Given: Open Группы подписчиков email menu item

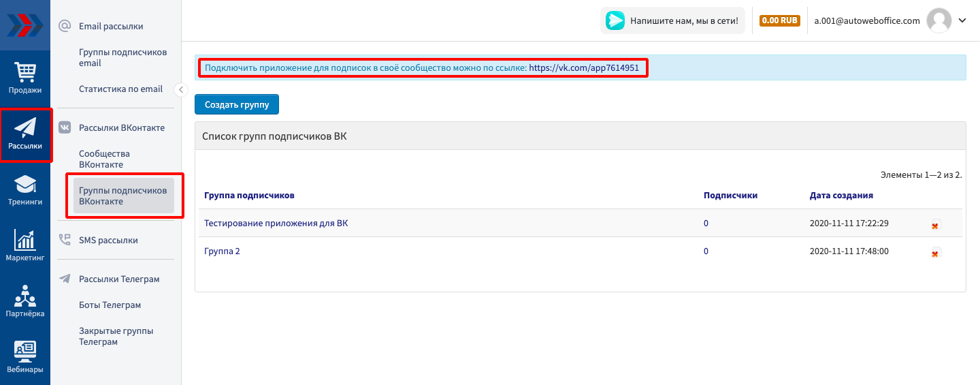Looking at the screenshot, I should 122,58.
